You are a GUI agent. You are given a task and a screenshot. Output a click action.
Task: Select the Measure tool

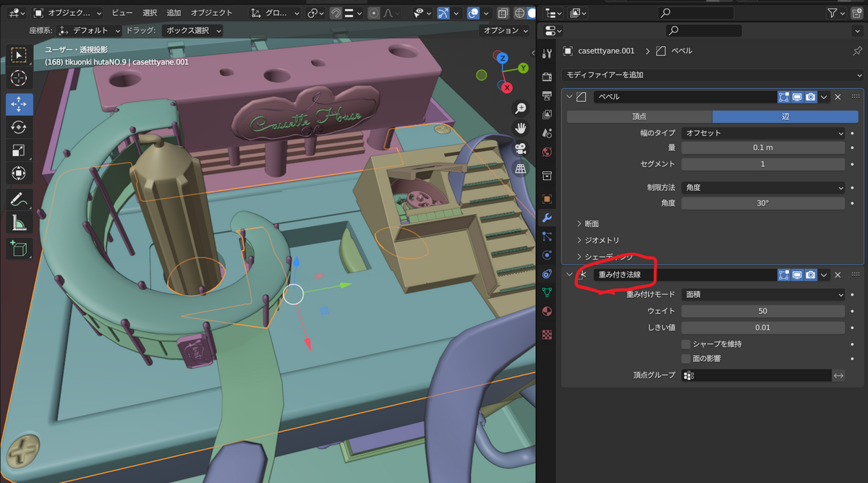[x=19, y=224]
